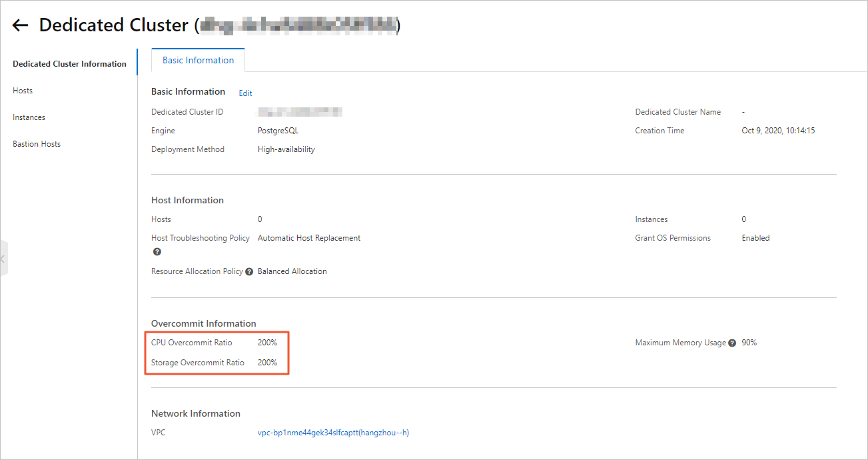
Task: Select Dedicated Cluster Information in sidebar
Action: coord(69,64)
